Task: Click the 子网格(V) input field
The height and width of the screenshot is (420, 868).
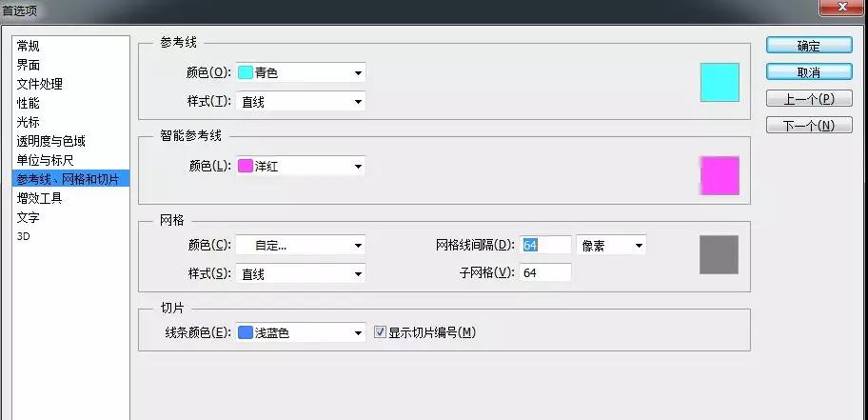Action: pos(545,272)
